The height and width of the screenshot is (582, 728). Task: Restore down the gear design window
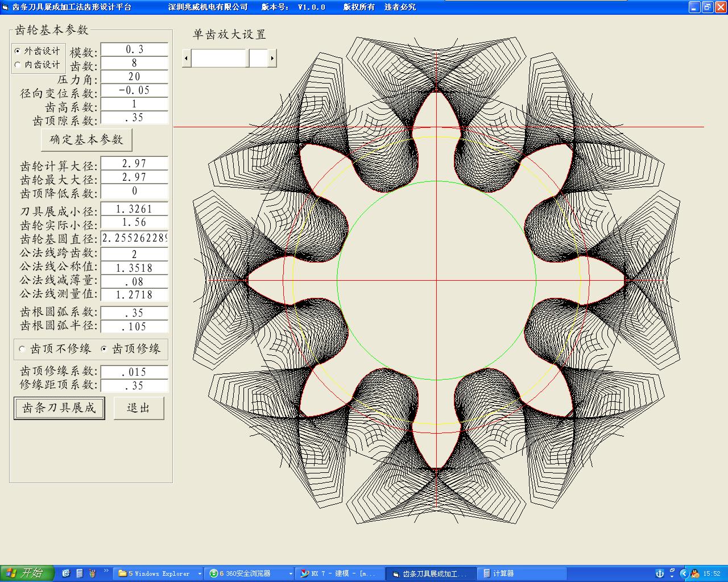tap(708, 7)
